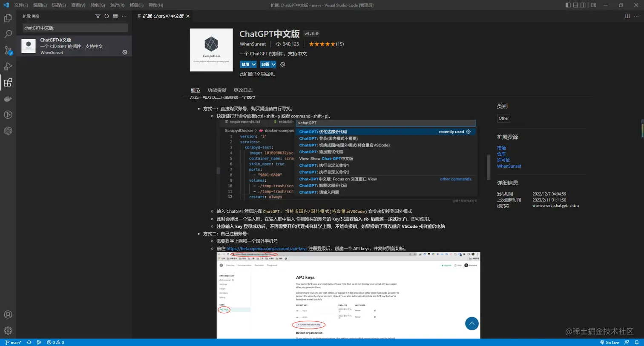Open settings gear beside 卸载 button

(x=282, y=64)
